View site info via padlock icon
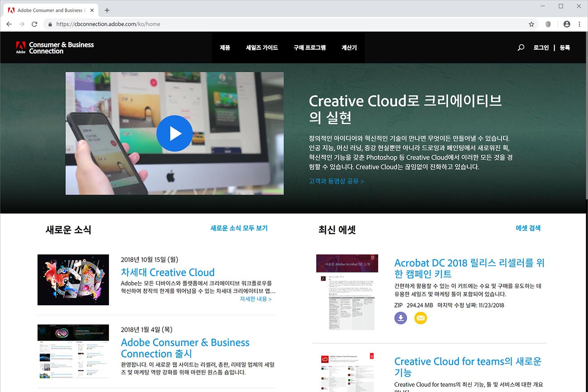 (x=49, y=24)
